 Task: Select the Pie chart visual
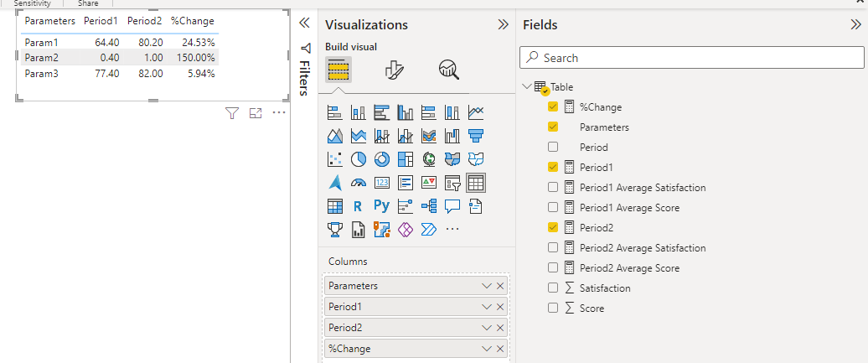tap(358, 159)
